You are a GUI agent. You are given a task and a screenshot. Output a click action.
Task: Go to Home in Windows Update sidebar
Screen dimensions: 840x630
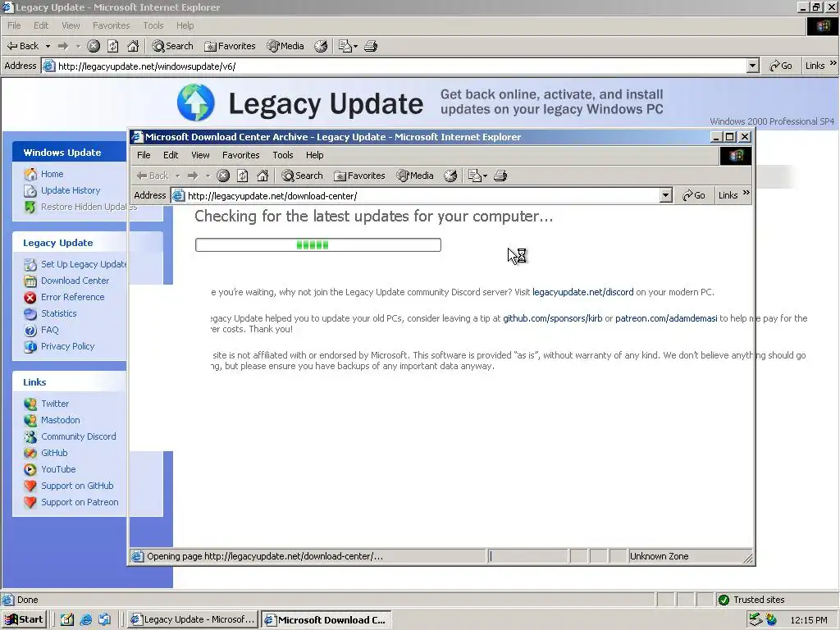[52, 174]
